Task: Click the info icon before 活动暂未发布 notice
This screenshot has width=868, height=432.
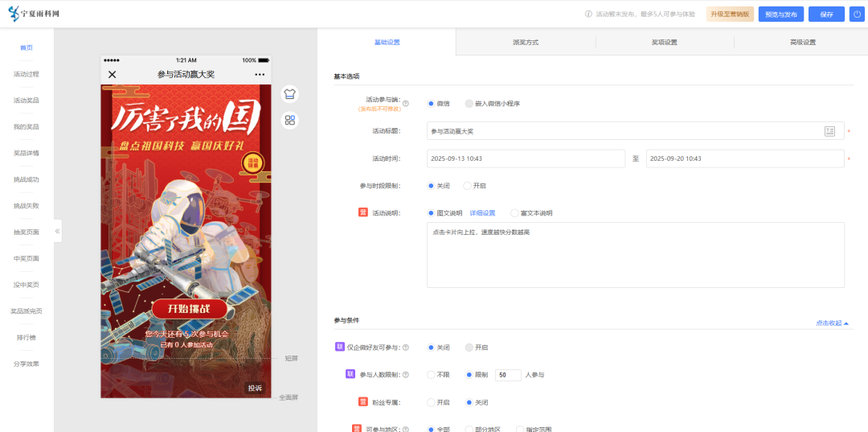Action: (x=588, y=14)
